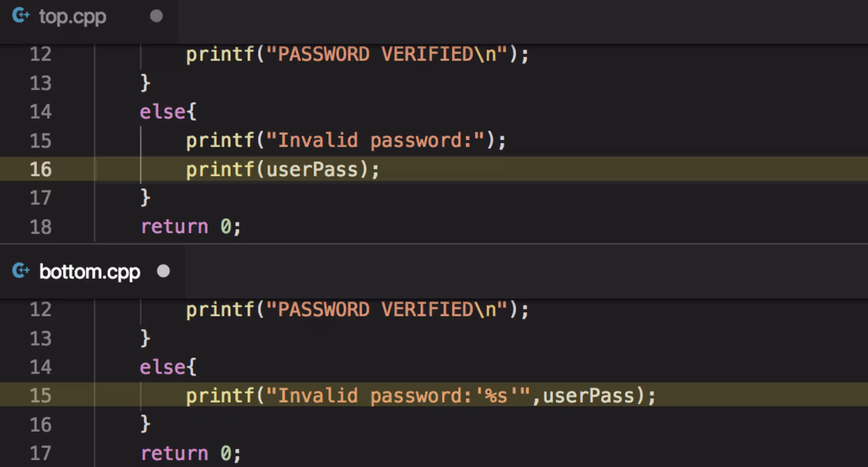
Task: Click unsaved dot on bottom.cpp tab
Action: [x=163, y=271]
